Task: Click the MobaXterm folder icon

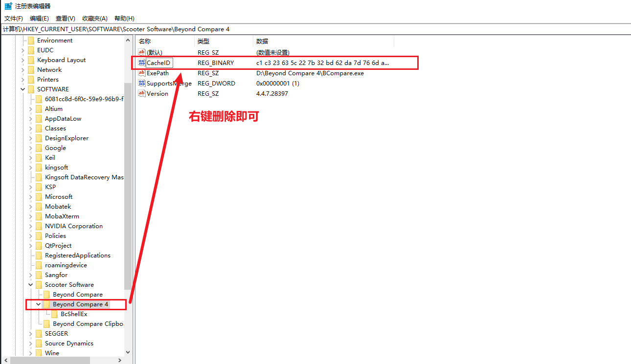Action: click(x=39, y=216)
